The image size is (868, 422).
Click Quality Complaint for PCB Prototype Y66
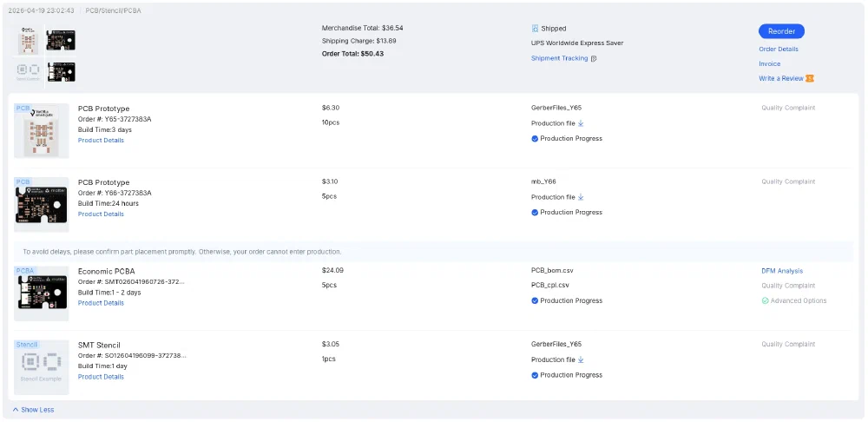click(788, 181)
